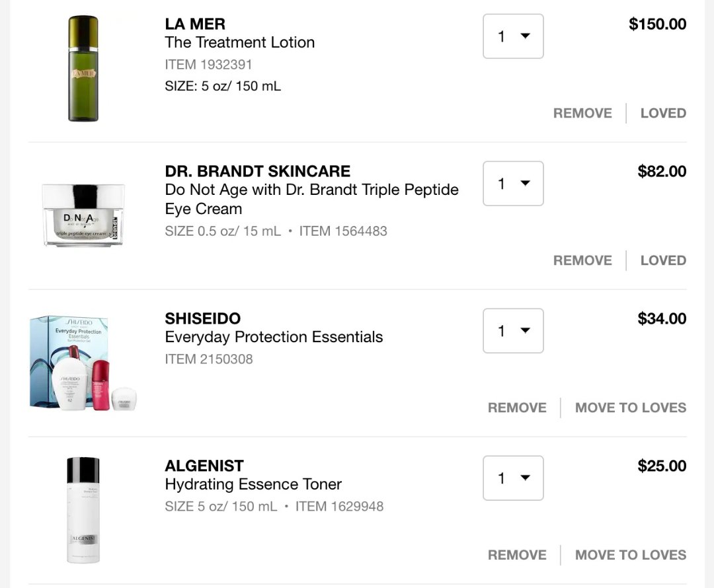Open Algenist toner bottle thumbnail
The width and height of the screenshot is (714, 588).
coord(83,510)
